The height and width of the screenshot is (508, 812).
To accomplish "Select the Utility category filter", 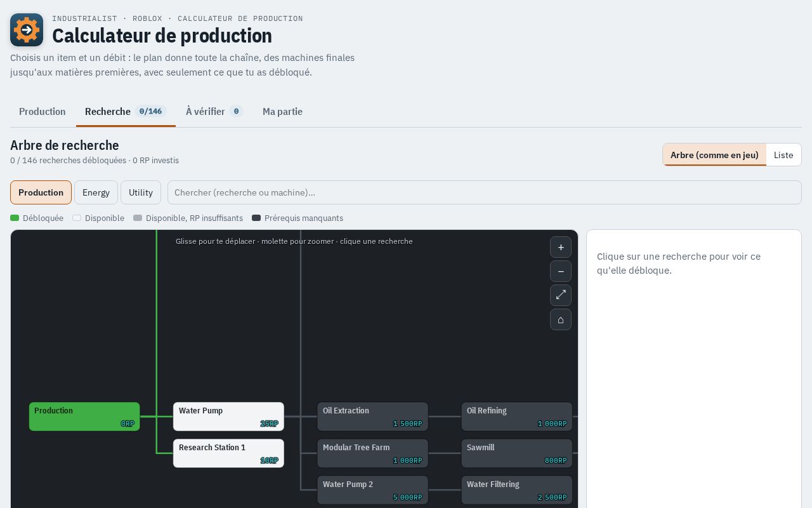I will pos(141,192).
